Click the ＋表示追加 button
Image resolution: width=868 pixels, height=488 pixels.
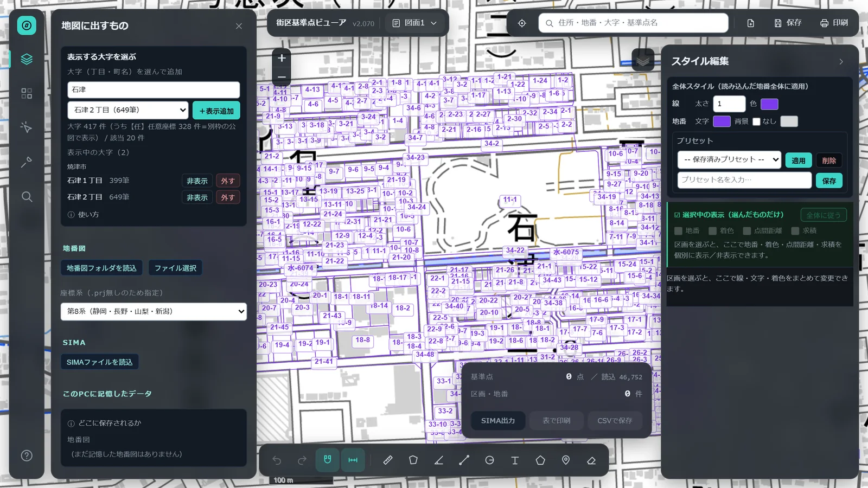coord(216,111)
